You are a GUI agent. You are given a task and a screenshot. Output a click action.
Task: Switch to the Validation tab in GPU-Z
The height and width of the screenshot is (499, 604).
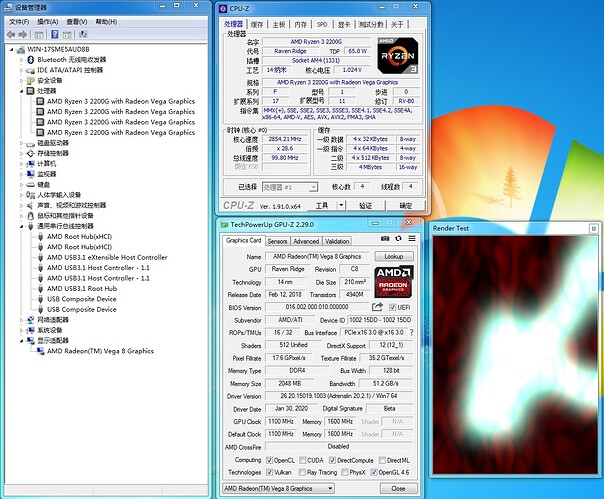[x=337, y=241]
